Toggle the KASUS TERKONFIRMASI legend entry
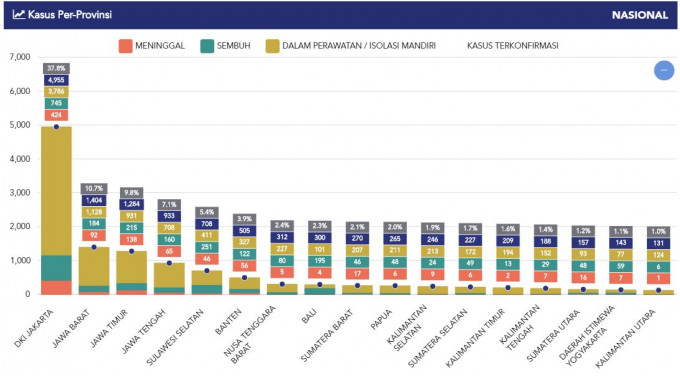The image size is (680, 376). coord(513,46)
